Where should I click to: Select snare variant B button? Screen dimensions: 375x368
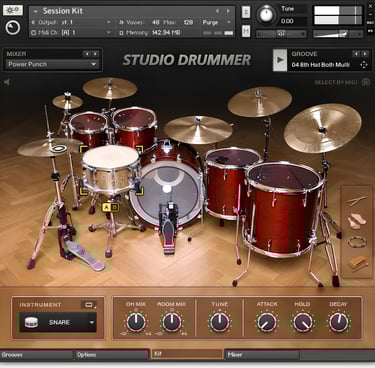click(114, 207)
